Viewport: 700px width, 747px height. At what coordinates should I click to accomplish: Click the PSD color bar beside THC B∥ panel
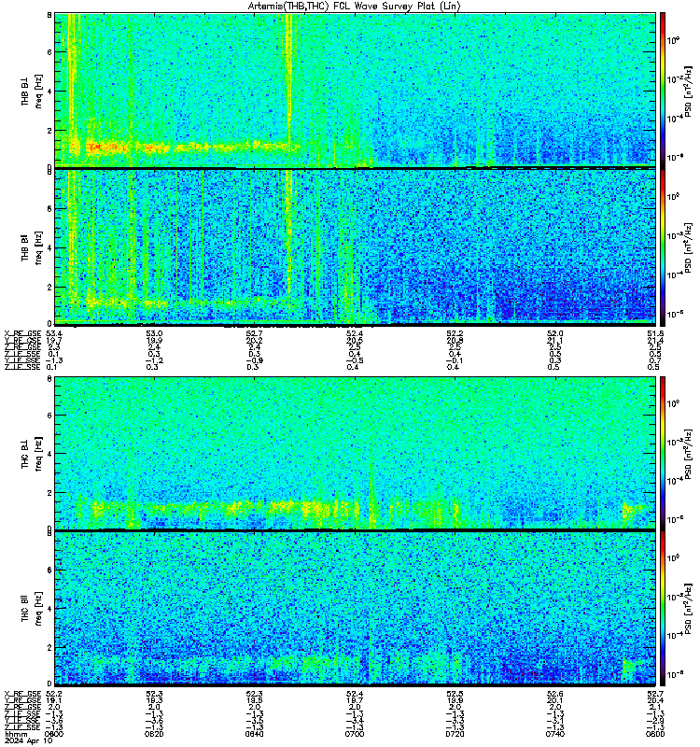[663, 608]
